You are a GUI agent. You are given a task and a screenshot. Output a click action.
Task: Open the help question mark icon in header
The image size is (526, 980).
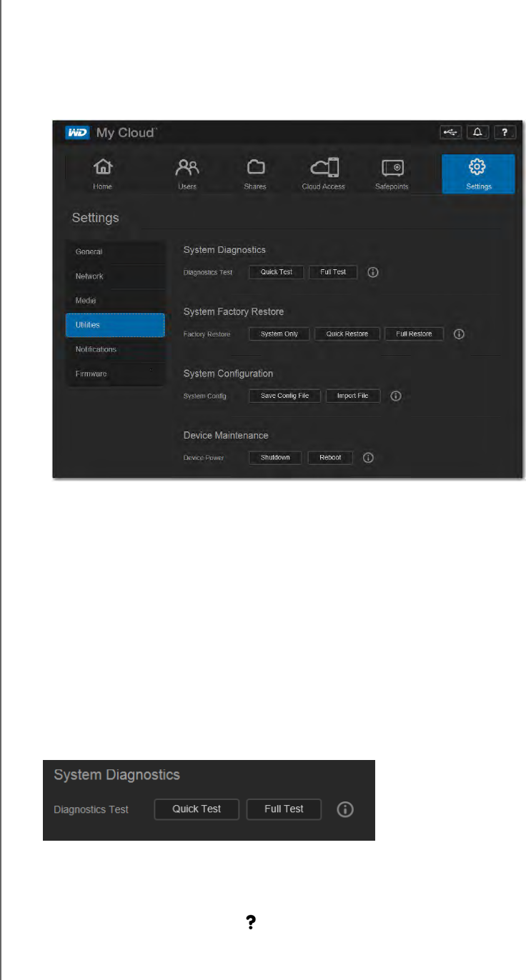505,132
